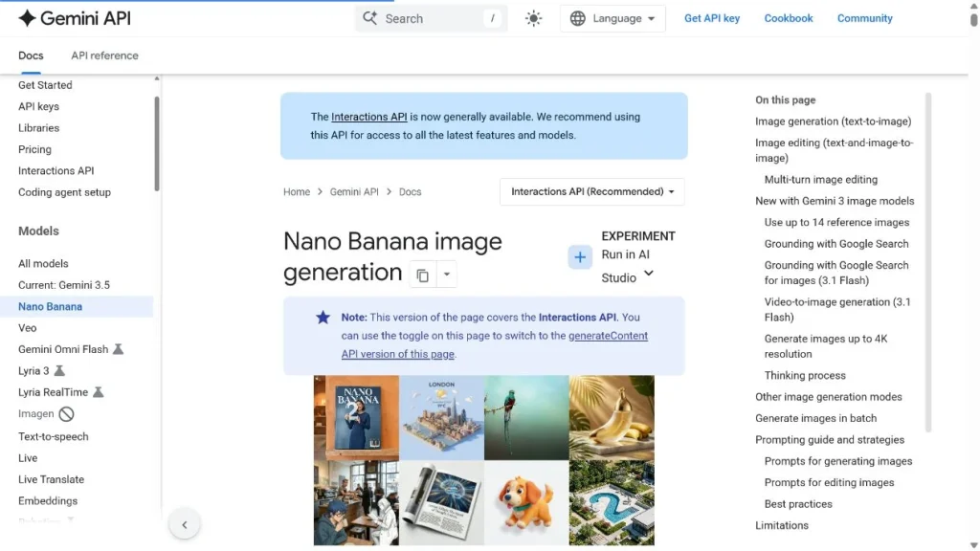Viewport: 980px width, 551px height.
Task: Select Nano Banana in sidebar
Action: (x=77, y=307)
